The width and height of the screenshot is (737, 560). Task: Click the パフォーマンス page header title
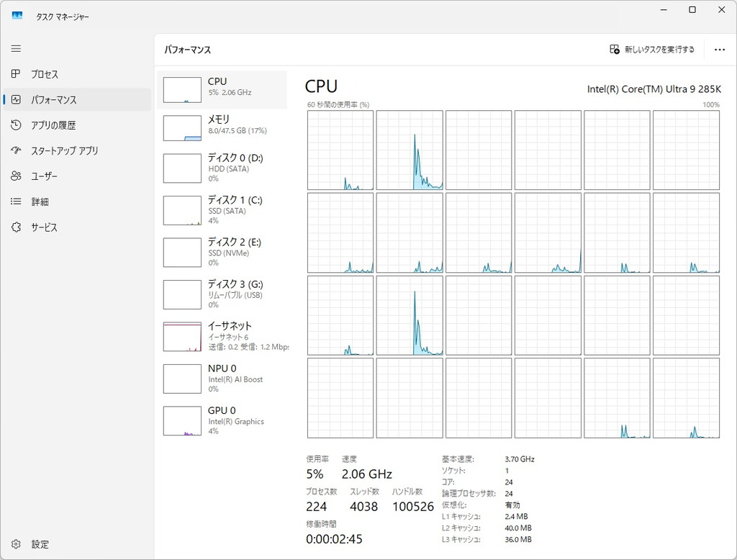[x=188, y=50]
